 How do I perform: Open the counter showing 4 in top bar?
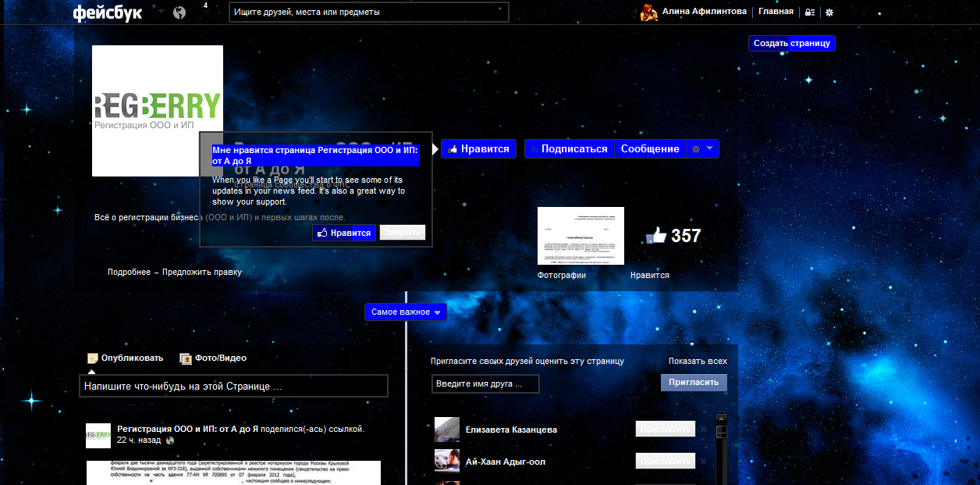[x=205, y=6]
